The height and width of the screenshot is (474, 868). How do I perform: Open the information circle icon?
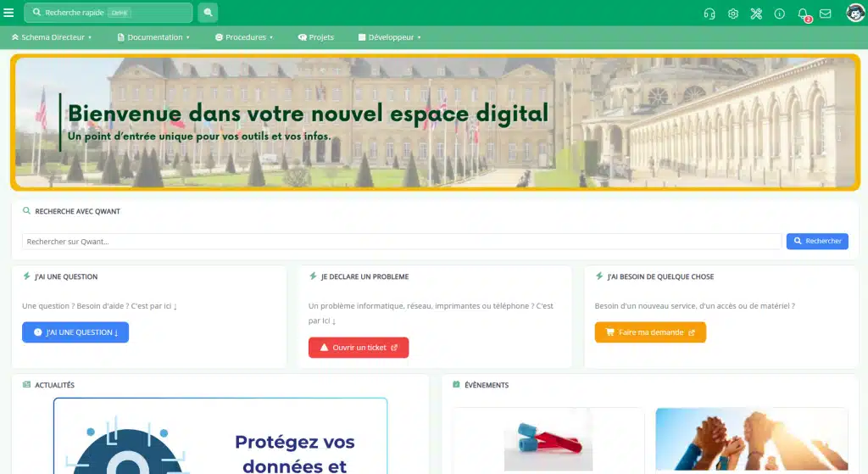(x=780, y=14)
